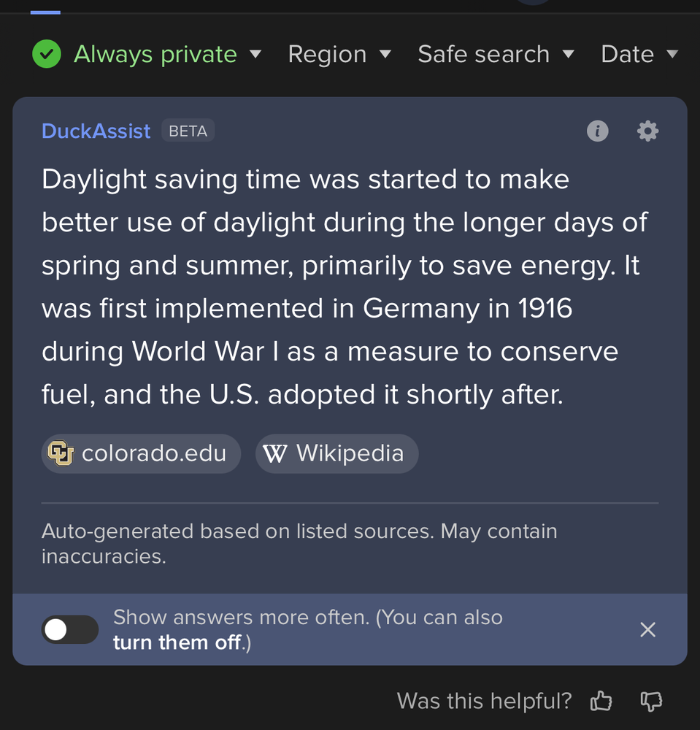This screenshot has width=700, height=730.
Task: Expand the Always private dropdown
Action: pos(255,54)
